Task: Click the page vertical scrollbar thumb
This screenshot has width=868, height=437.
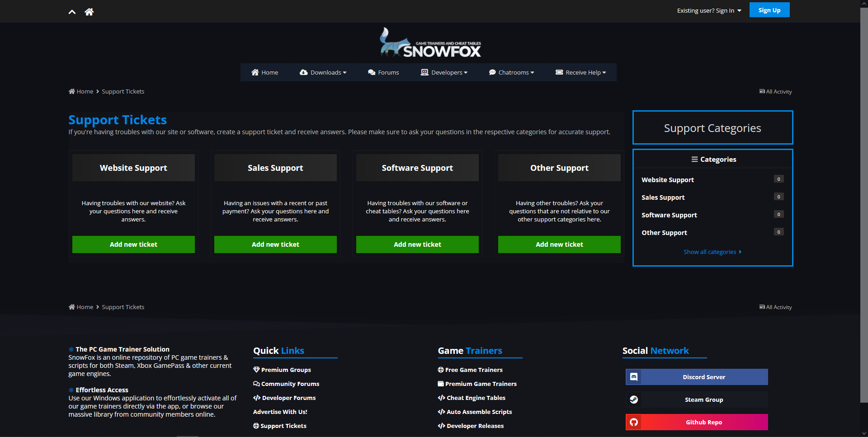Action: coord(864,205)
